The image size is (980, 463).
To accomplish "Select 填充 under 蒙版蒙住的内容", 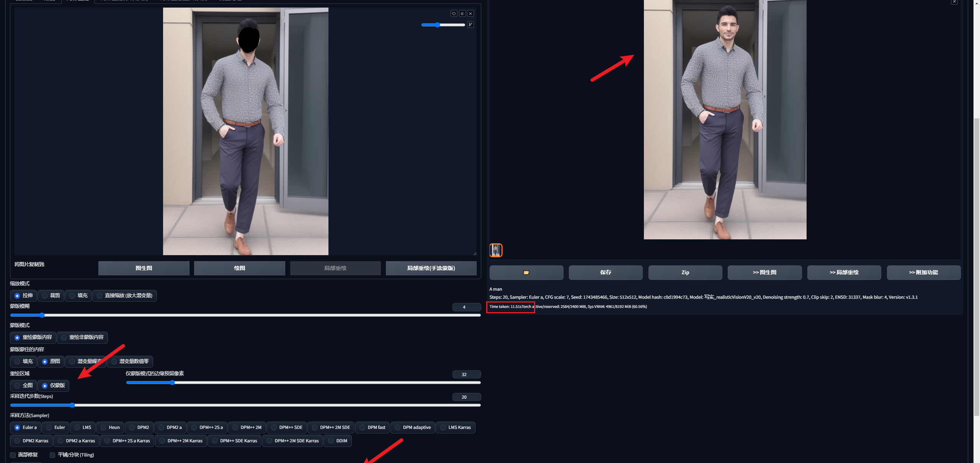I will pos(24,362).
